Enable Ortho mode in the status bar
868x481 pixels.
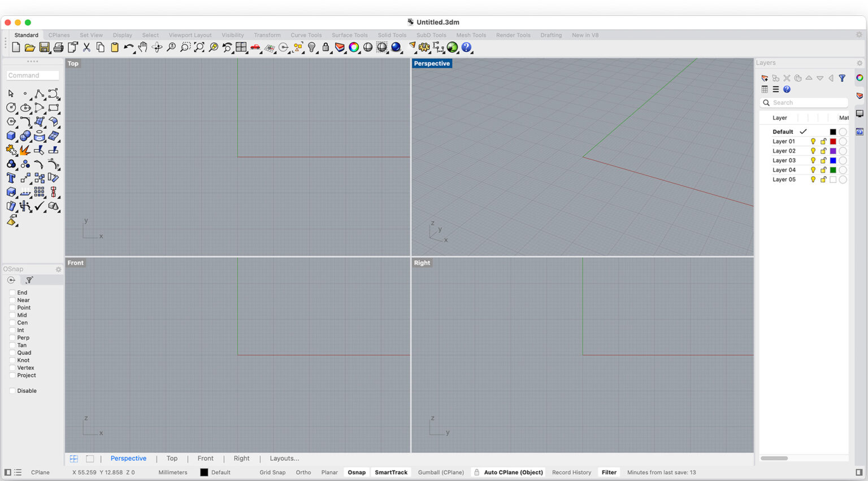(x=303, y=472)
